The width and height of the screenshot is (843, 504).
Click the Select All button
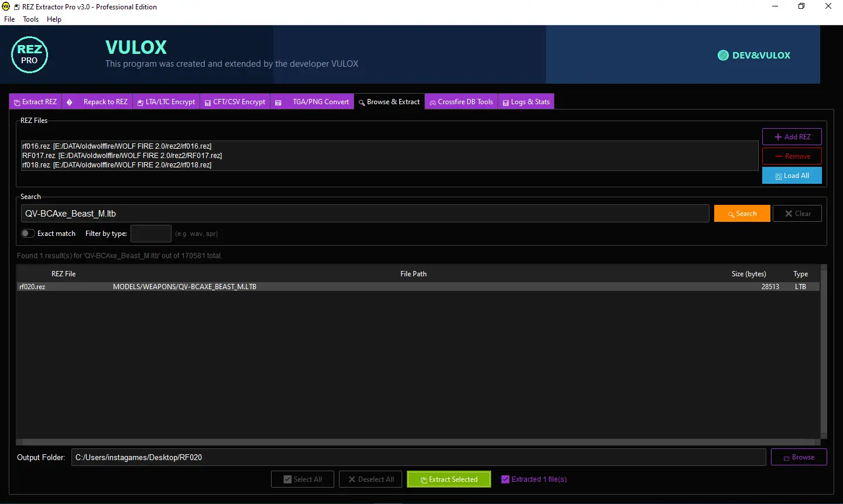tap(303, 479)
